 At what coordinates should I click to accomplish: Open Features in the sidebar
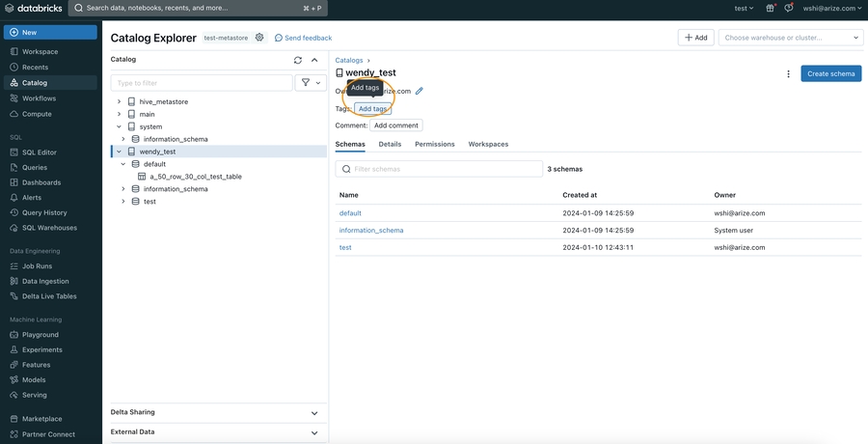36,365
